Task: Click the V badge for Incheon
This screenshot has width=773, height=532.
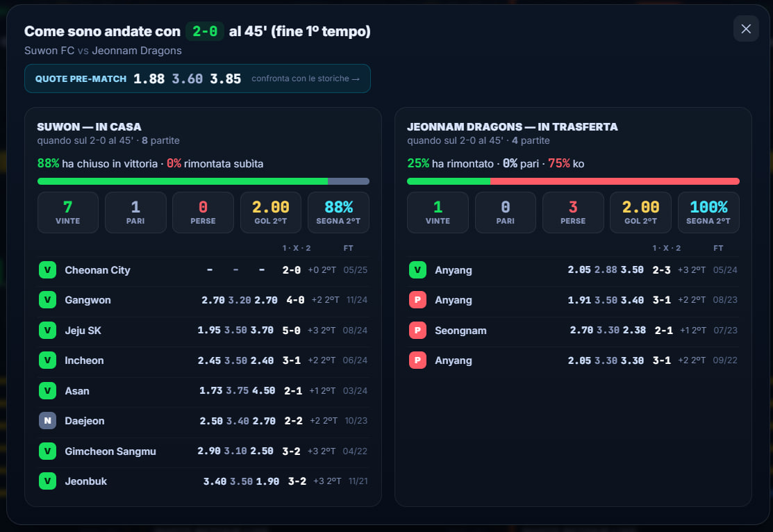Action: coord(47,360)
